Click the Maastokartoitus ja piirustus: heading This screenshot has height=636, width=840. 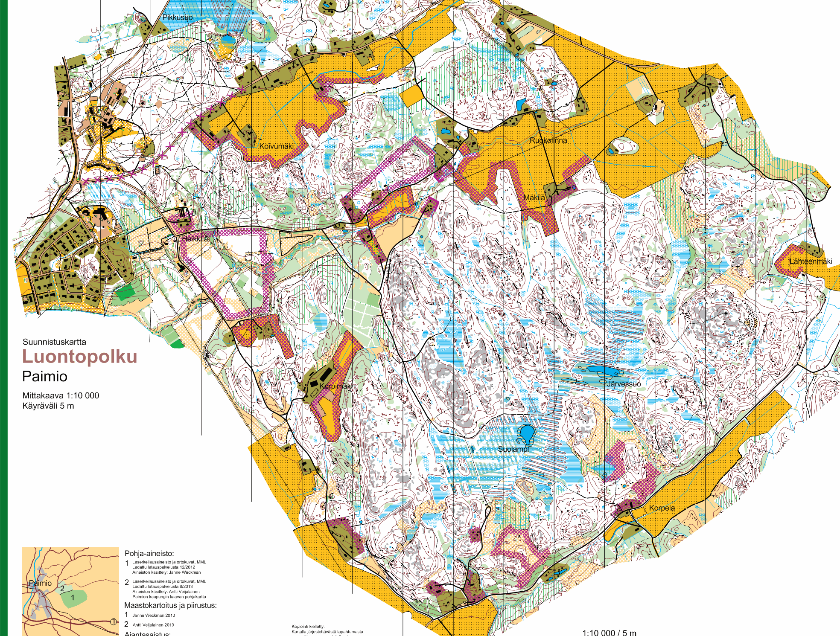[170, 605]
